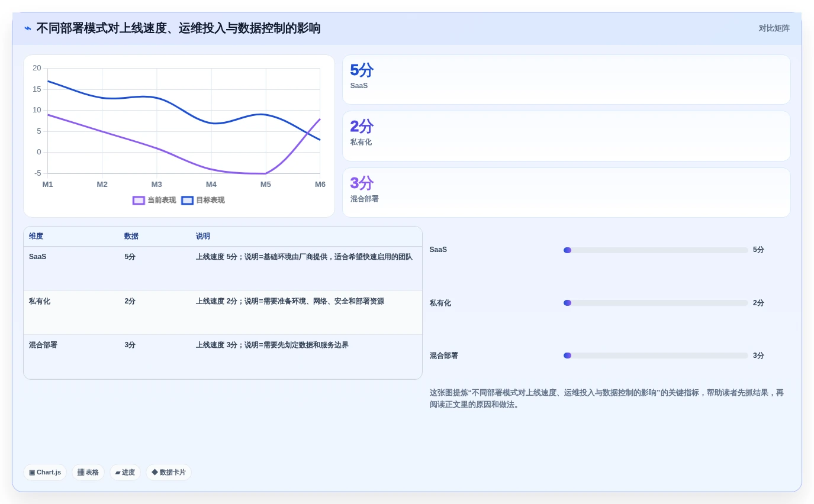
Task: Click the 进度 tag chip
Action: 125,472
